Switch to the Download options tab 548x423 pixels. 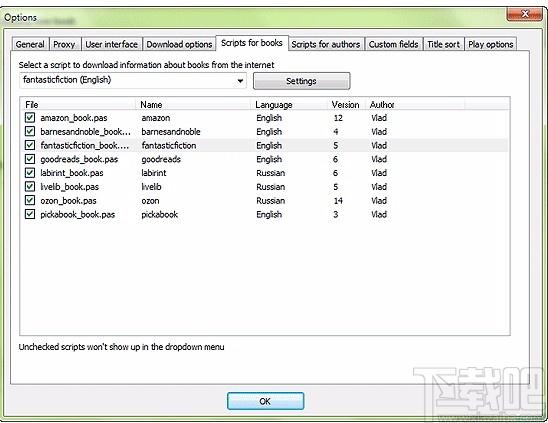coord(179,44)
